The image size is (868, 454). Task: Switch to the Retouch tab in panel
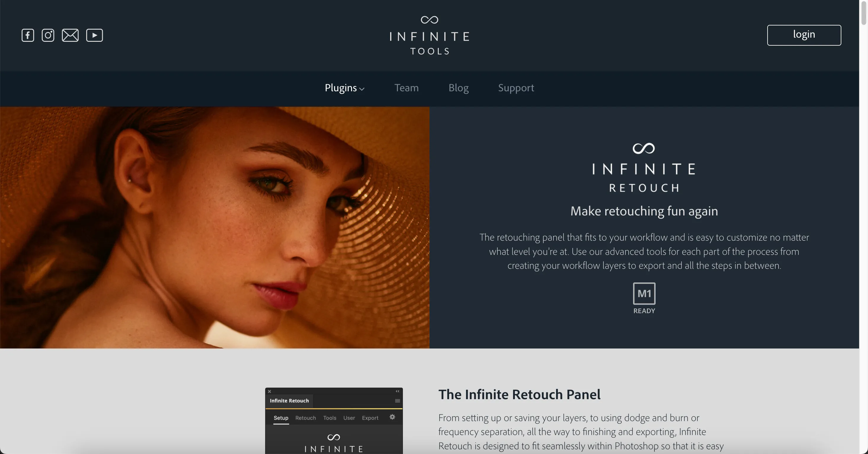click(305, 418)
